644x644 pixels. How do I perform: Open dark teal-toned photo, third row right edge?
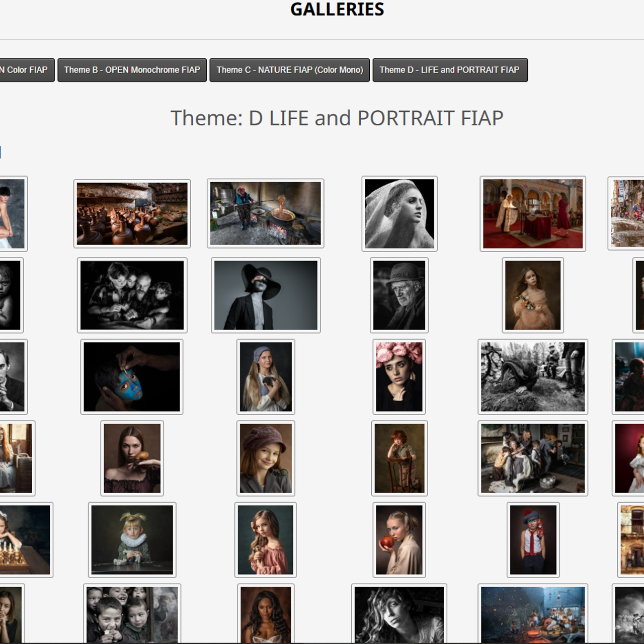[629, 377]
